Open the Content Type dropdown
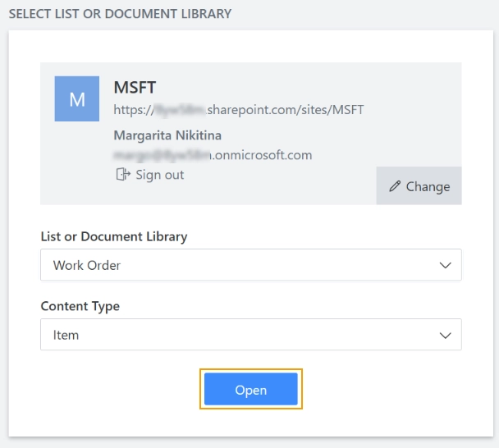The image size is (499, 448). click(x=251, y=335)
